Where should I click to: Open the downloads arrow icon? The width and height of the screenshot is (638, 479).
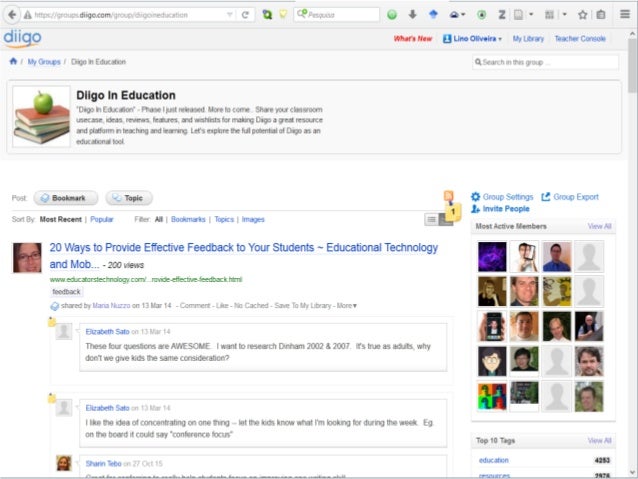tap(413, 15)
